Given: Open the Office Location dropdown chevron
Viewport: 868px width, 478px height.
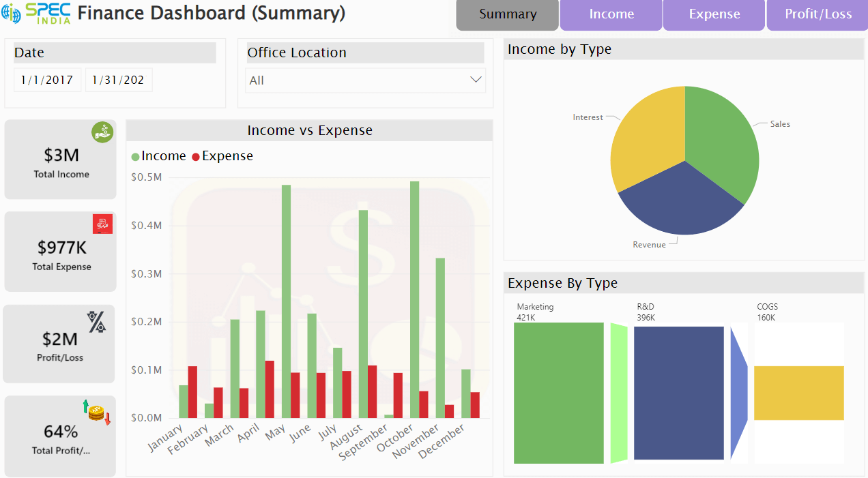Looking at the screenshot, I should (476, 79).
